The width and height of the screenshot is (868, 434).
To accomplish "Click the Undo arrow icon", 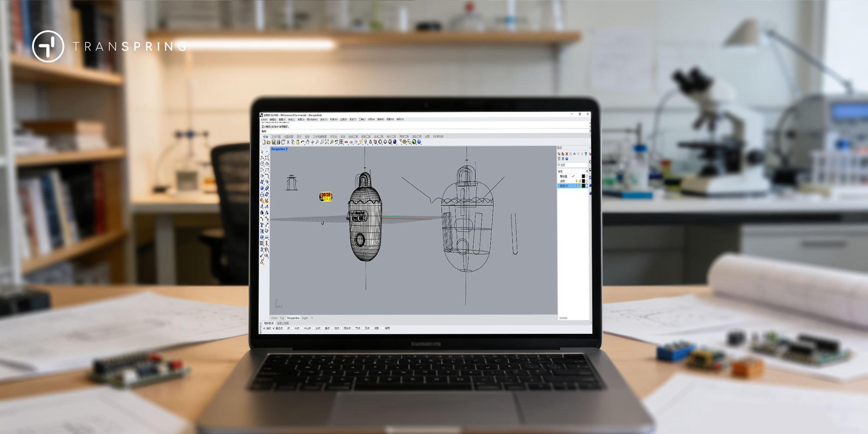I will pos(302,142).
